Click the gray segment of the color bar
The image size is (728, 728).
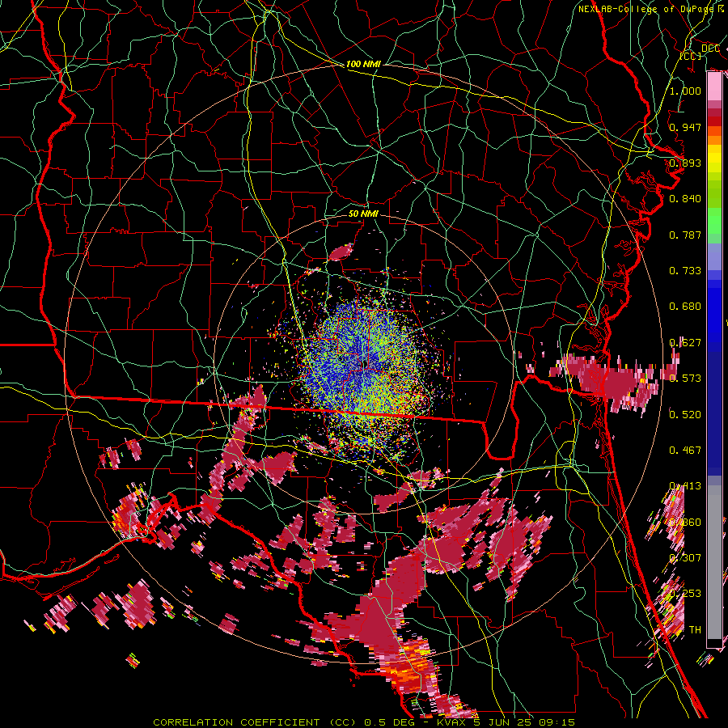coord(714,561)
